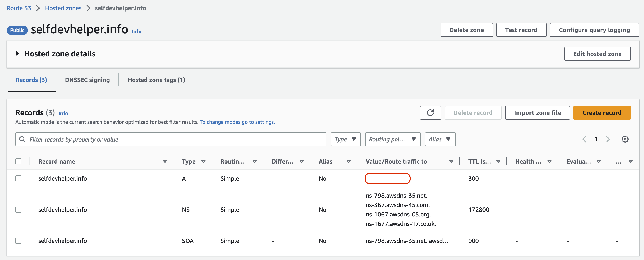Switch to the Hosted zone tags tab
This screenshot has height=260, width=644.
tap(156, 80)
